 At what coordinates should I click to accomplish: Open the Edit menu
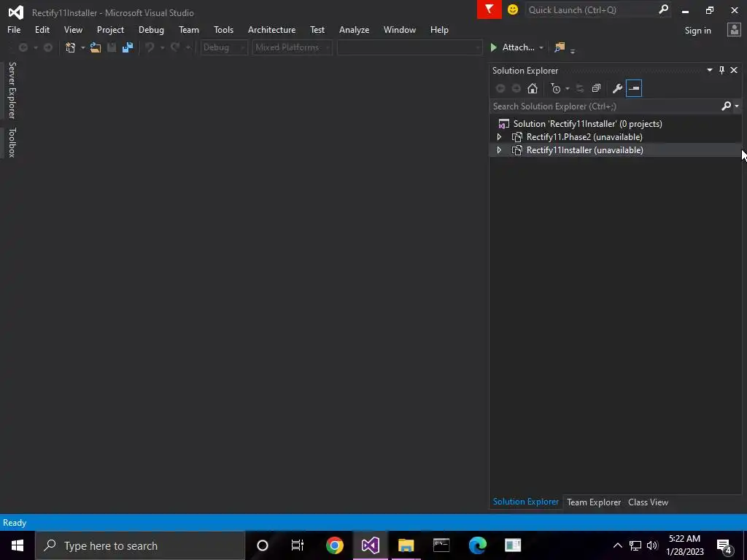point(42,29)
